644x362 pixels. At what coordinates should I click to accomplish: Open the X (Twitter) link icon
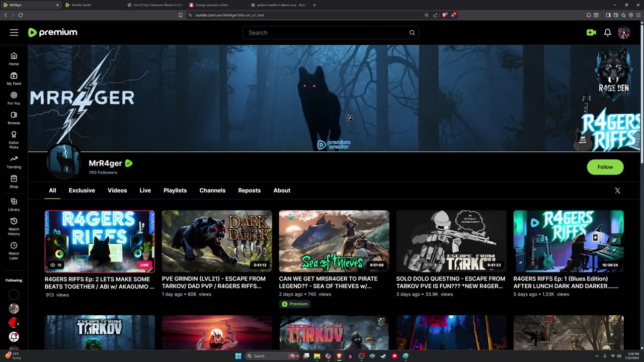tap(617, 191)
